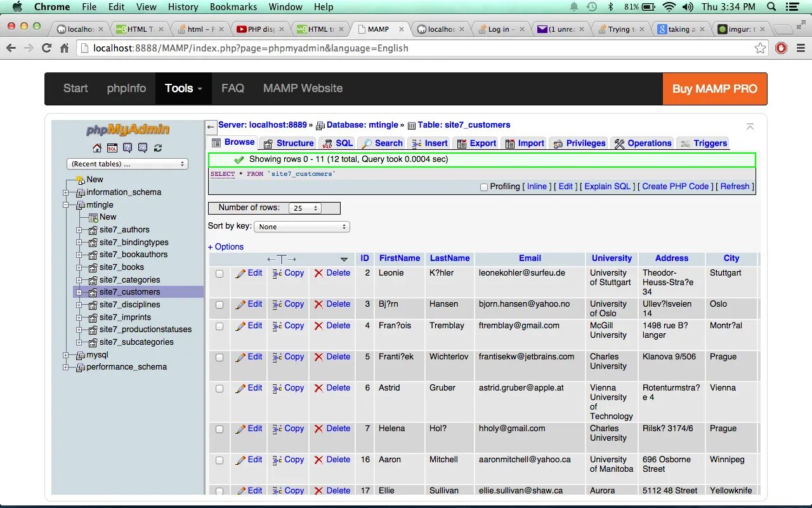Click the Copy icon for Bj?rn row
This screenshot has height=508, width=812.
click(277, 305)
